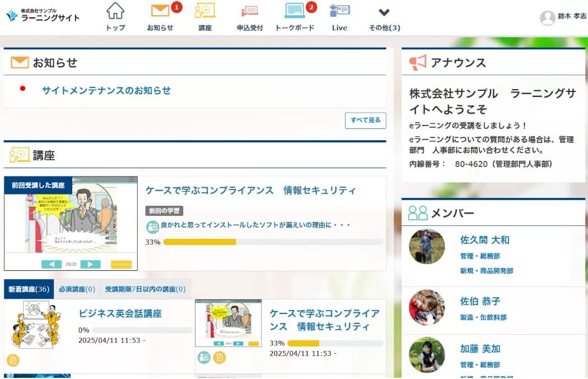Select 受講期限7日以内の講座(0) tab
Screen dimensions: 588x379
point(145,289)
